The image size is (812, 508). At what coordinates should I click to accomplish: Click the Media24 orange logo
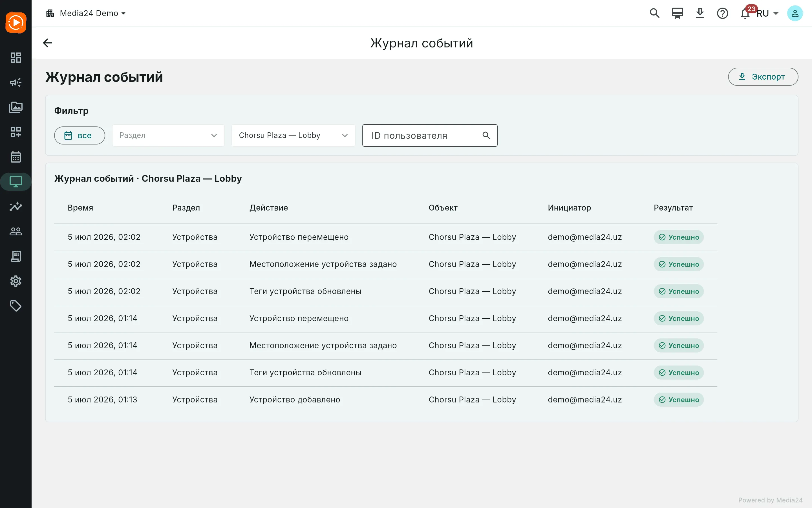(16, 23)
